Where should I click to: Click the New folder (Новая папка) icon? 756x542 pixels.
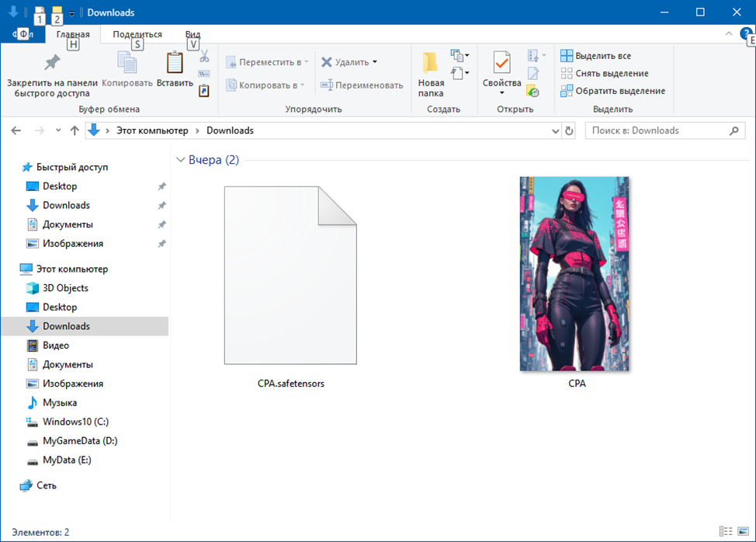431,64
